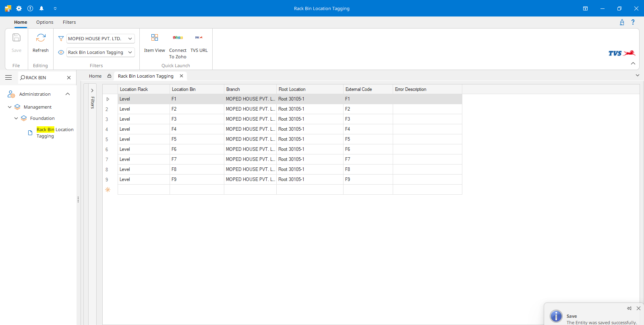
Task: Open the notifications bell icon
Action: tap(41, 8)
